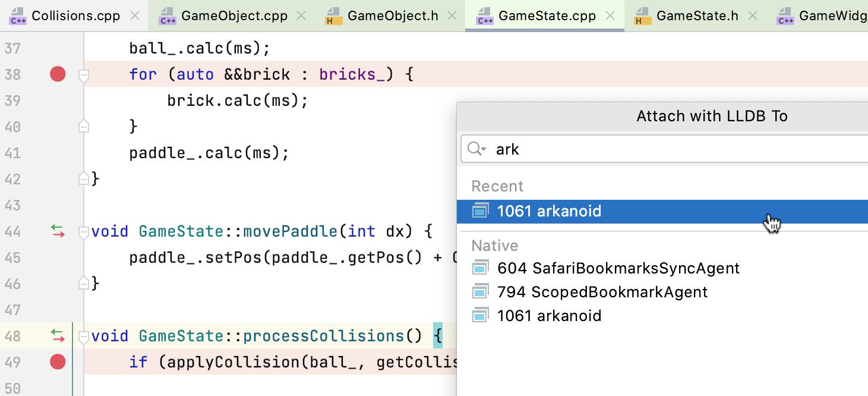Image resolution: width=868 pixels, height=396 pixels.
Task: Collapse the movePaddle function fold on line 44
Action: pos(84,231)
